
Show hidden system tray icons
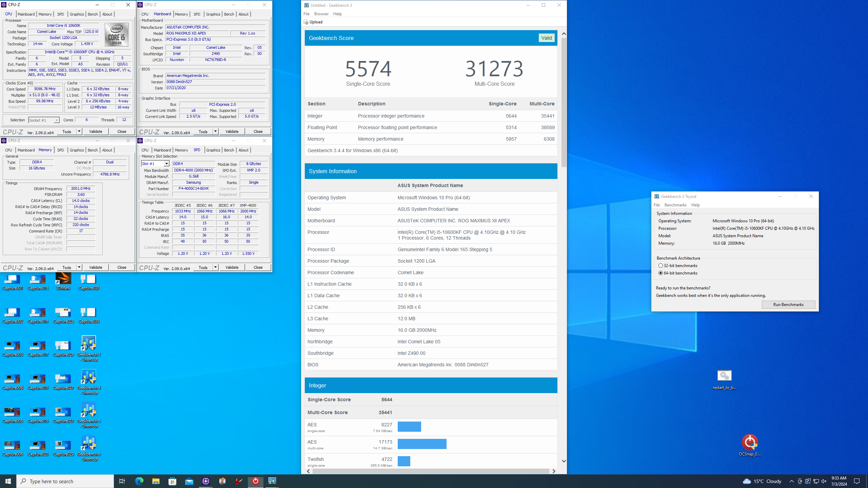point(791,481)
